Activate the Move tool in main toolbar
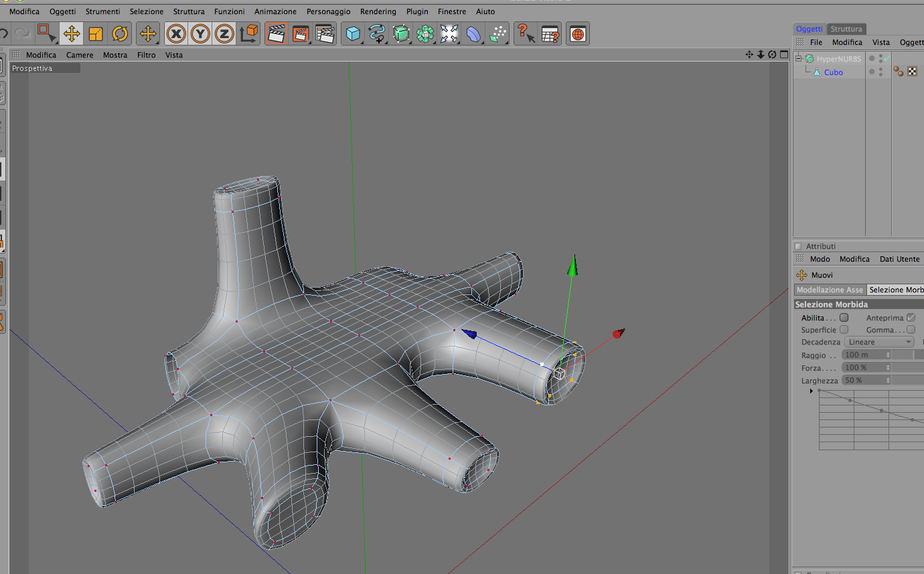Image resolution: width=924 pixels, height=574 pixels. (72, 33)
